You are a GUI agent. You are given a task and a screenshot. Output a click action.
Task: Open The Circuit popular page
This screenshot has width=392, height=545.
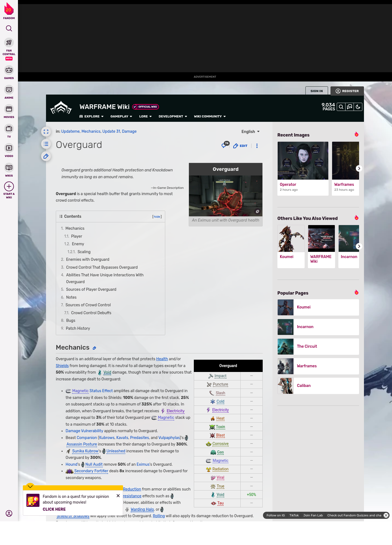(x=318, y=346)
